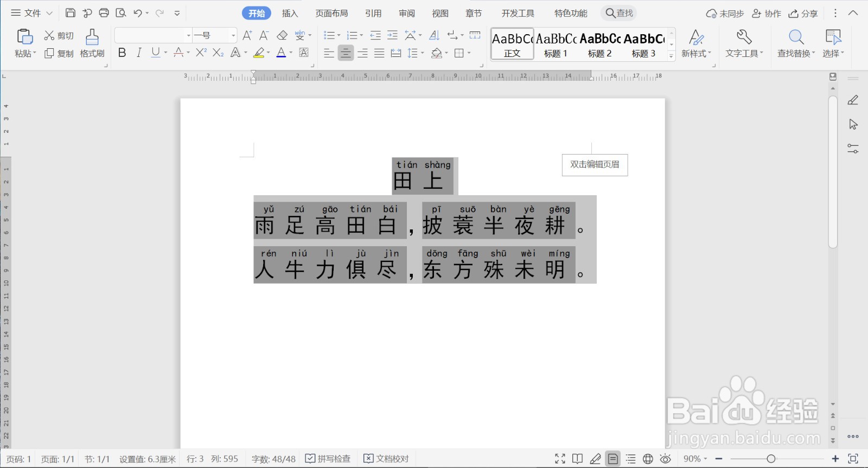The image size is (868, 468).
Task: Toggle document proofreading (文档校对)
Action: click(x=386, y=459)
